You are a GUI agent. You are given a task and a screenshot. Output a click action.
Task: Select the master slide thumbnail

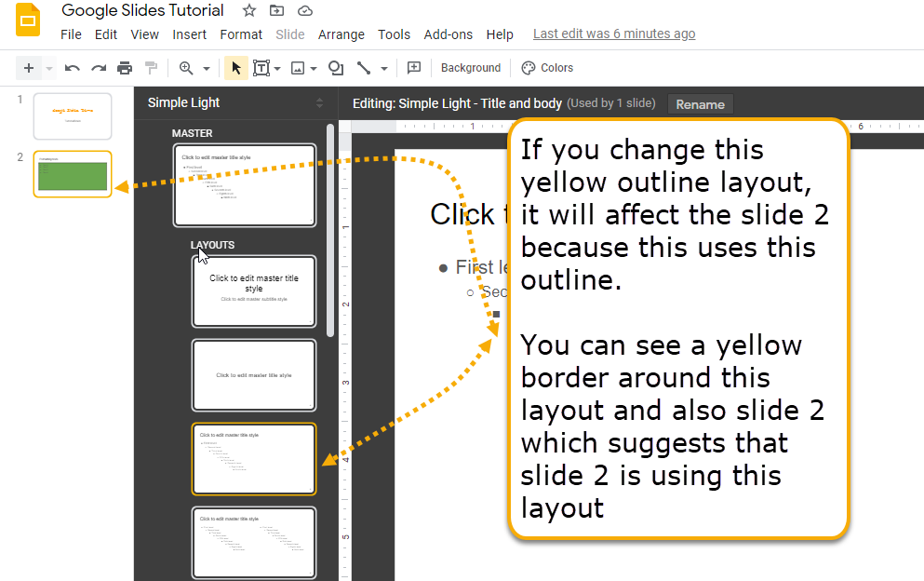click(245, 185)
